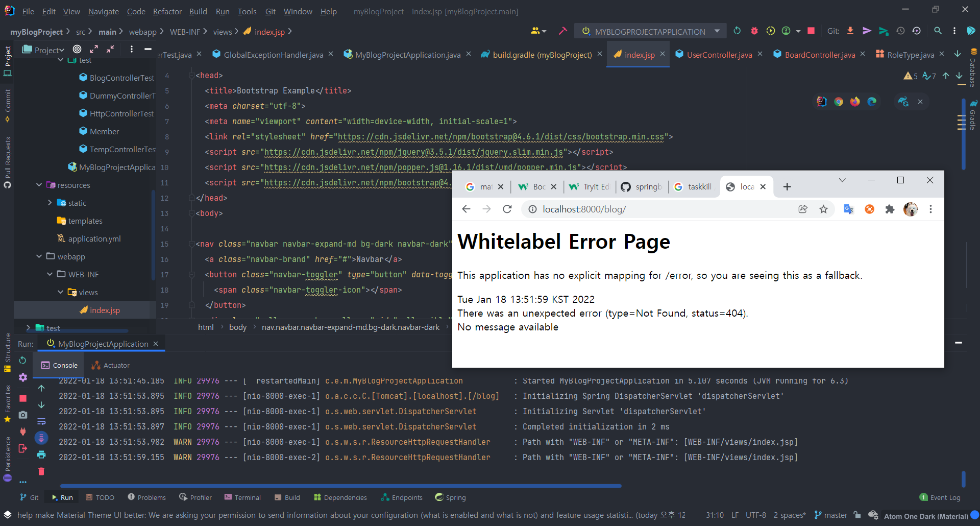Expand all in Project panel
The height and width of the screenshot is (526, 980).
[x=94, y=49]
